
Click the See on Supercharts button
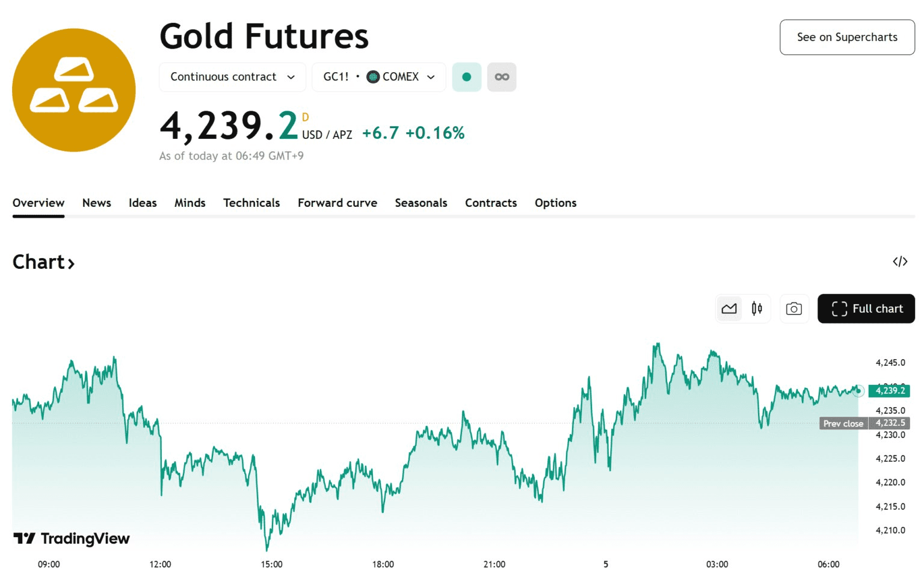[x=847, y=37]
